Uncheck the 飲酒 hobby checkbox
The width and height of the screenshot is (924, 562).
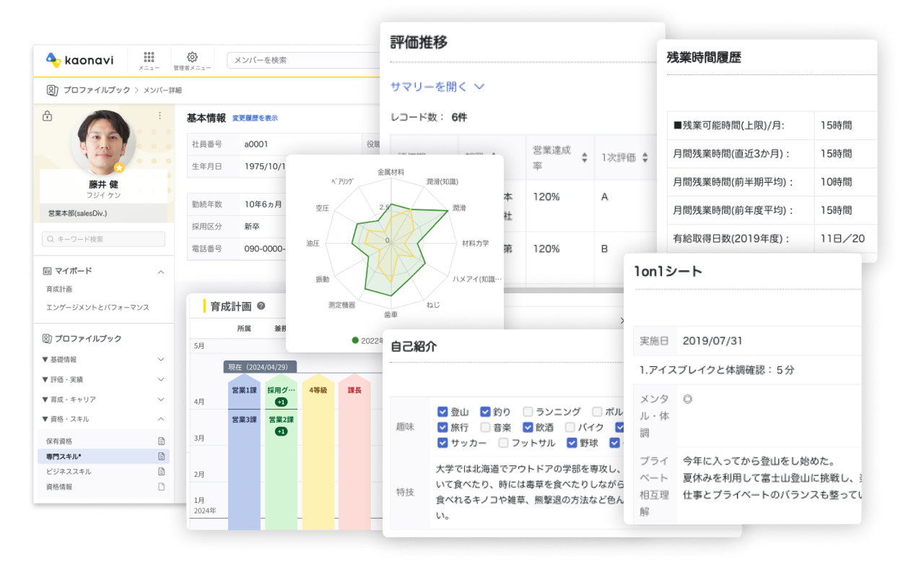pyautogui.click(x=528, y=428)
